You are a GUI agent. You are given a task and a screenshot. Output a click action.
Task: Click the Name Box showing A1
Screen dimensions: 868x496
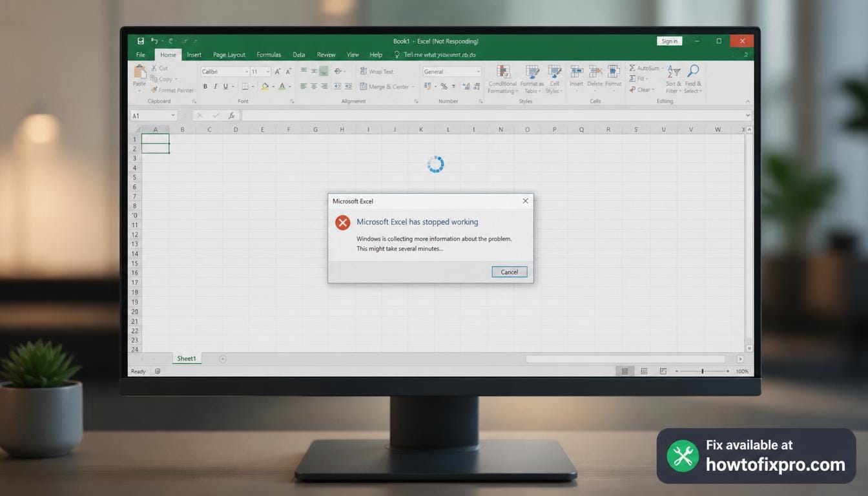[x=154, y=116]
